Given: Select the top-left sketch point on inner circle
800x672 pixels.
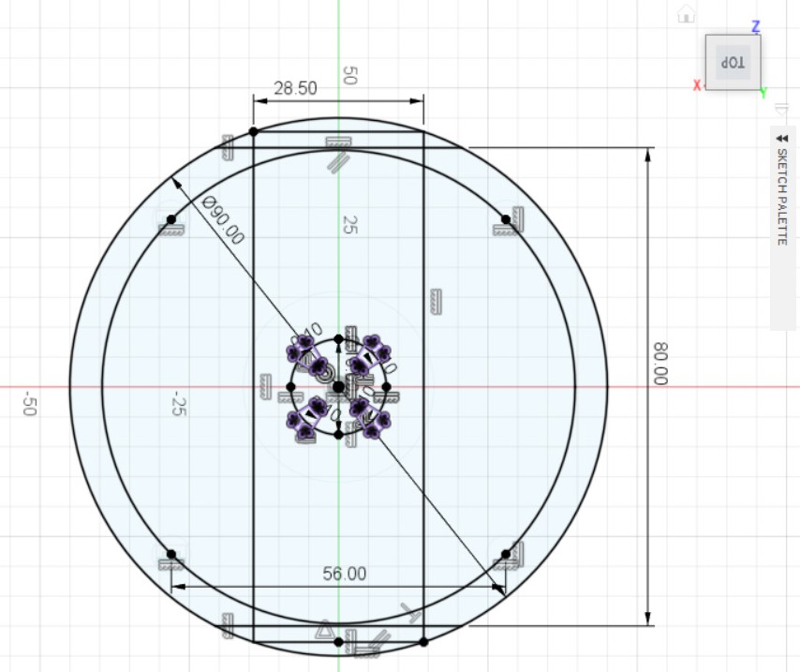Looking at the screenshot, I should (x=171, y=219).
